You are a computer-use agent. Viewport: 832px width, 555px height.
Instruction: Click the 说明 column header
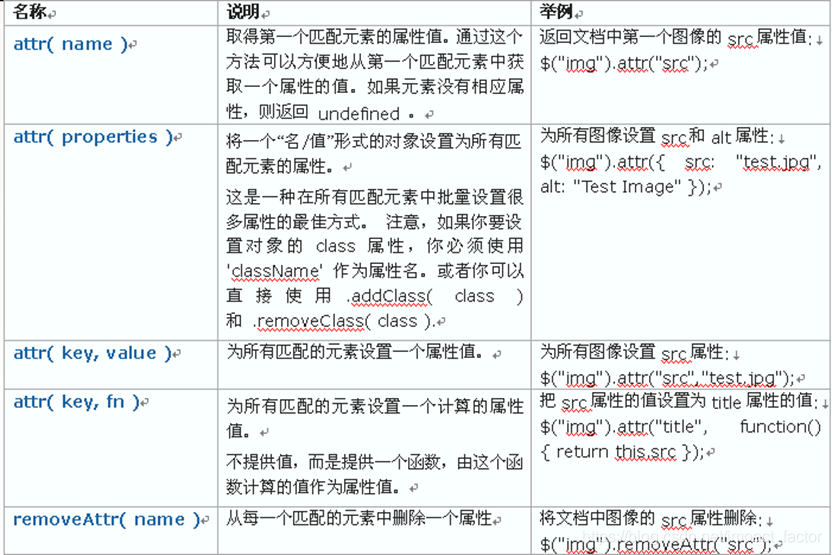click(x=244, y=12)
